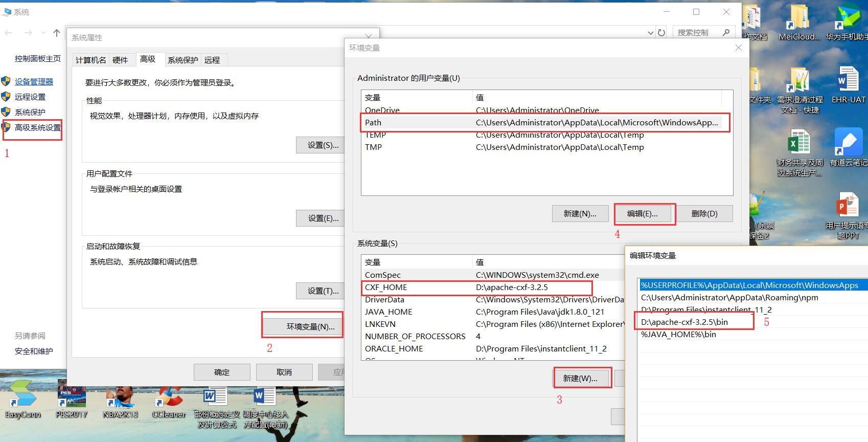The height and width of the screenshot is (442, 868).
Task: Cancel the 系统属性 dialog
Action: pos(284,372)
